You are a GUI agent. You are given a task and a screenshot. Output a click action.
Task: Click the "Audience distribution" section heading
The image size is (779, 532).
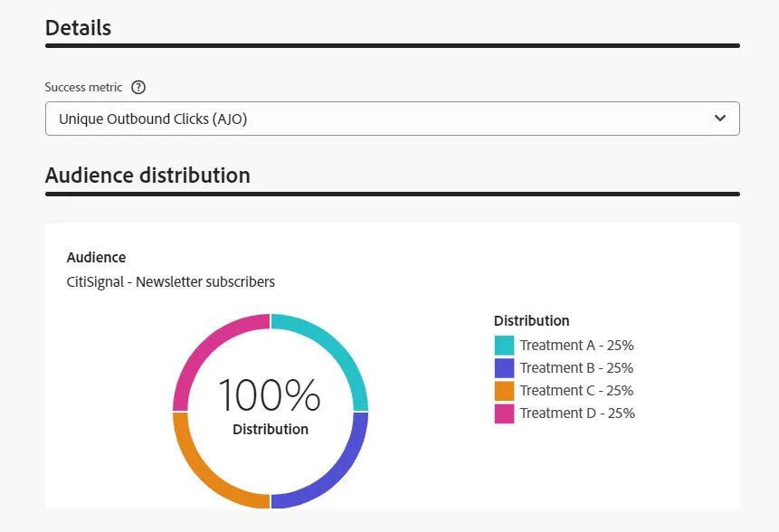coord(147,176)
